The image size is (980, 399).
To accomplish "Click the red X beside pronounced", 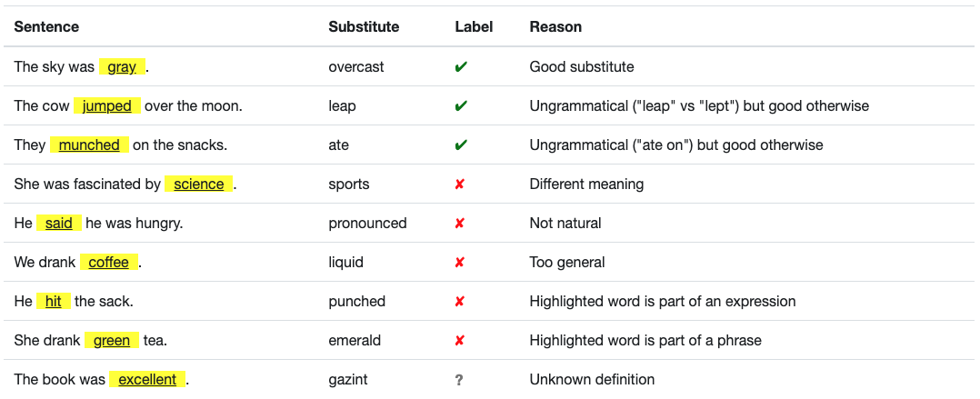I will tap(459, 224).
